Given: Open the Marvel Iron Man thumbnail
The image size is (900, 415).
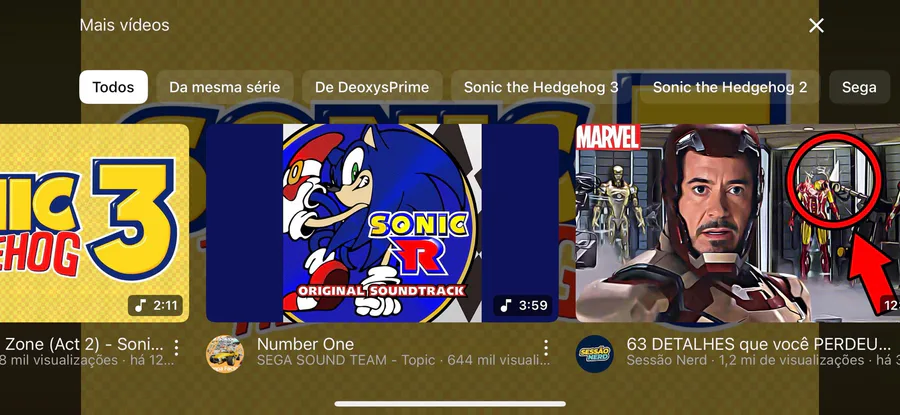Looking at the screenshot, I should (x=738, y=223).
